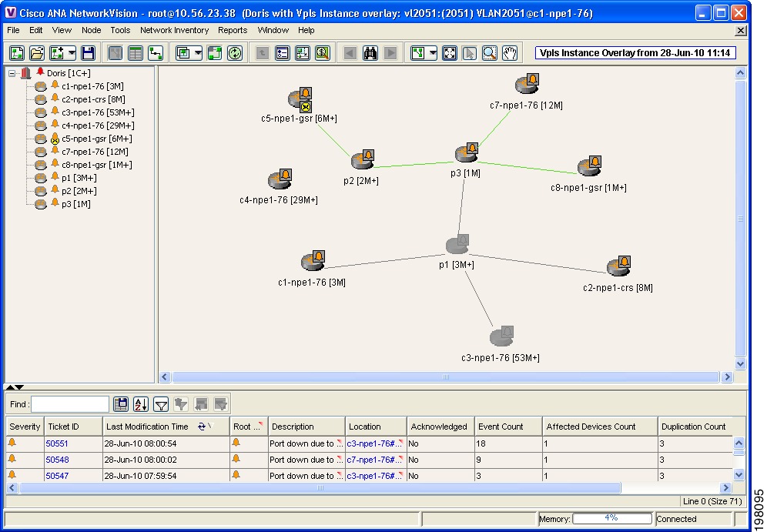Open the overlay chooser dropdown arrow
Viewport: 767px width, 532px height.
(198, 53)
